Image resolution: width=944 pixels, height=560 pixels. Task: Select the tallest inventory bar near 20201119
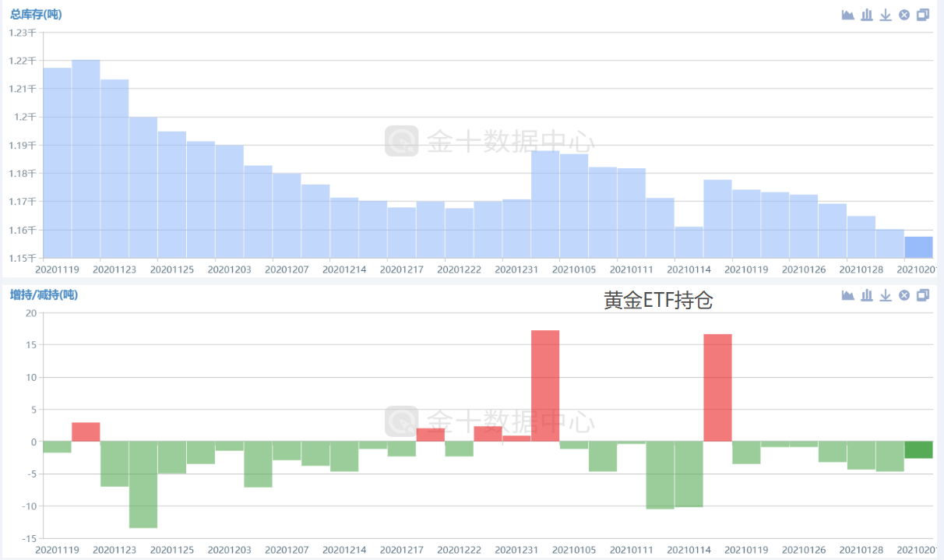86,159
